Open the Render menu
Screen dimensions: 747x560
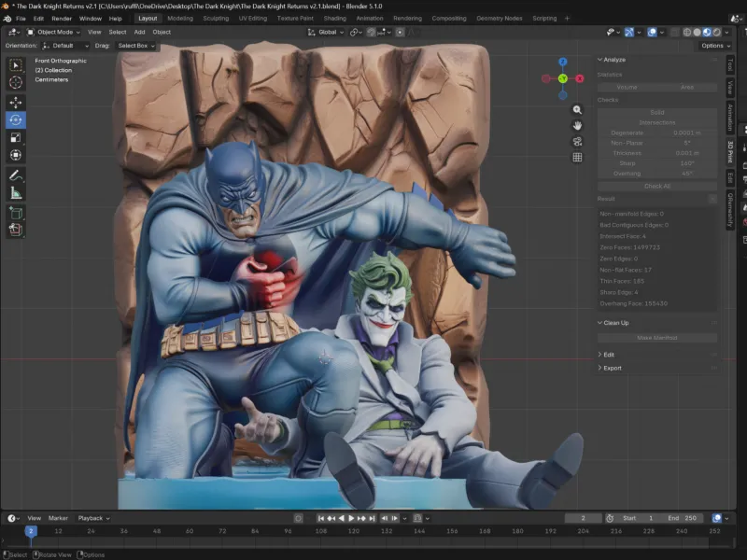click(x=62, y=19)
